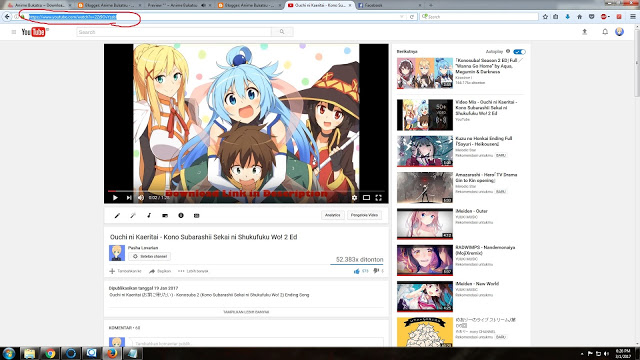Click the Setelan channel button

pyautogui.click(x=149, y=256)
